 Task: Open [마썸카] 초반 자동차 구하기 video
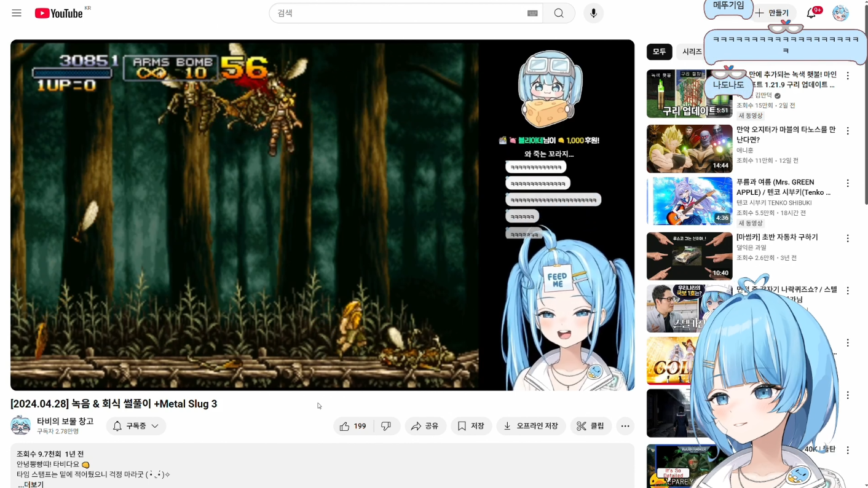click(x=777, y=237)
